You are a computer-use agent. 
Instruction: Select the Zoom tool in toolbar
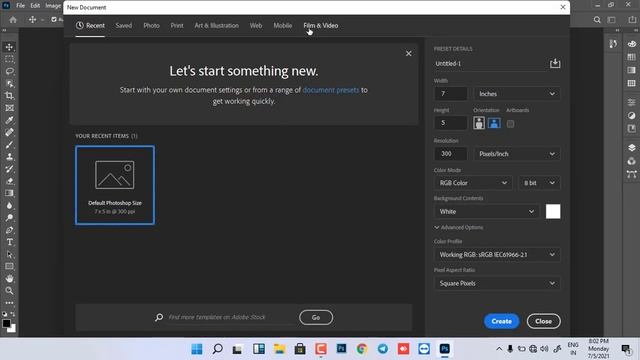tap(9, 291)
